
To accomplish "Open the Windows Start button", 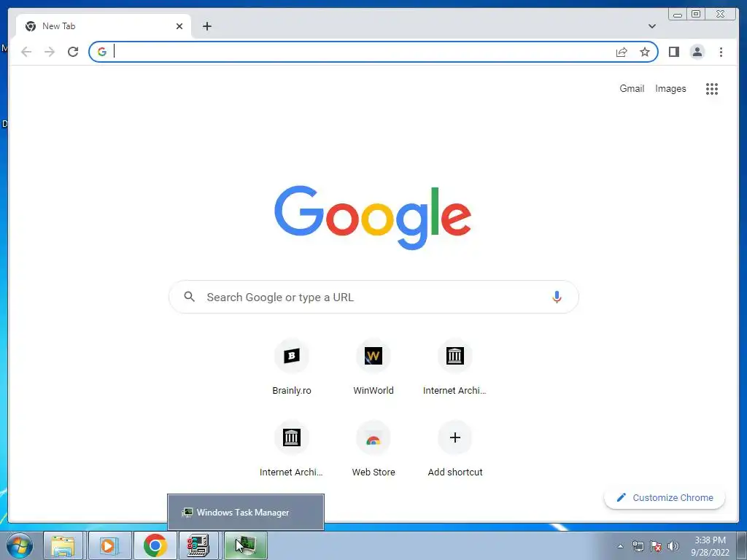I will [20, 545].
